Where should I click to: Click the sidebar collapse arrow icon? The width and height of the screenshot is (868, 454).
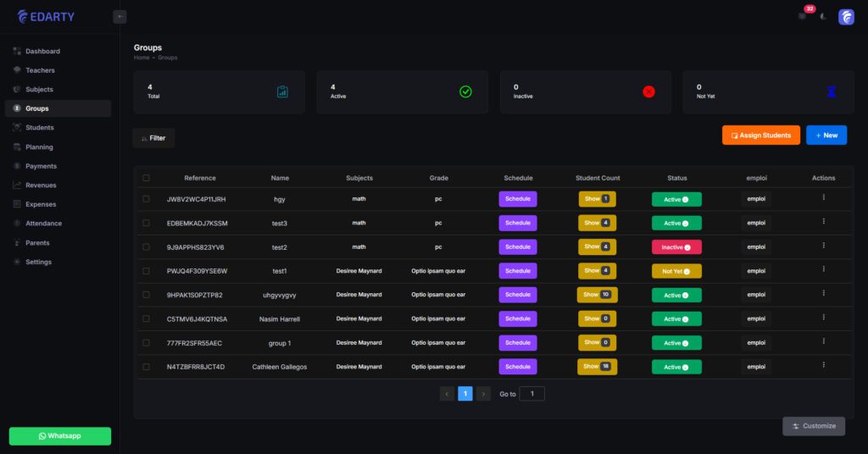(x=120, y=16)
